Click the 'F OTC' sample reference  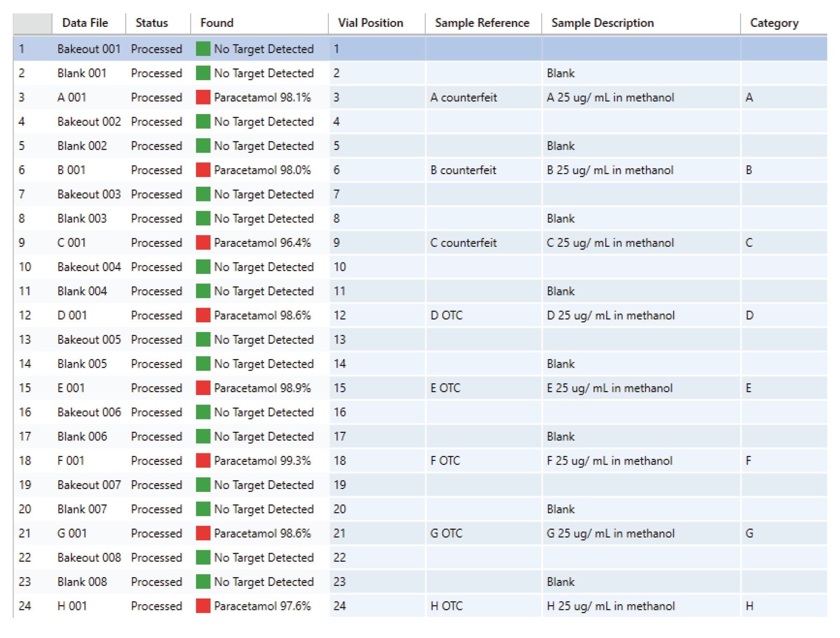(x=445, y=460)
